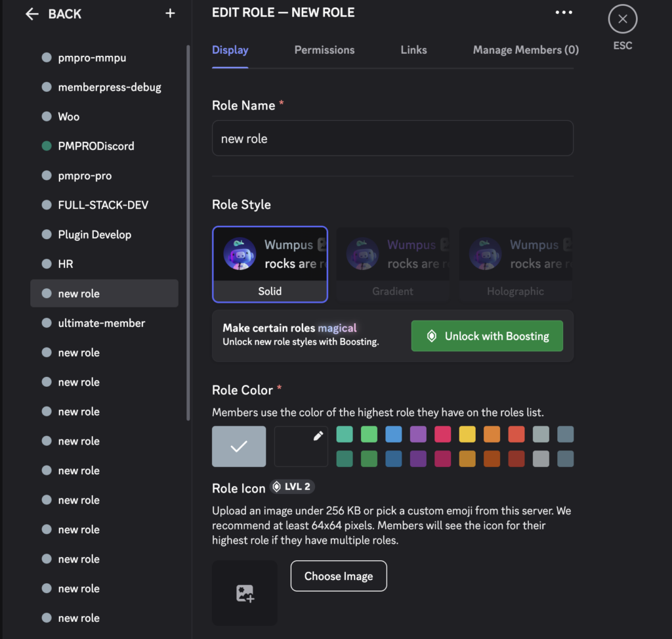The width and height of the screenshot is (672, 639).
Task: Click Unlock with Boosting button
Action: coord(487,336)
